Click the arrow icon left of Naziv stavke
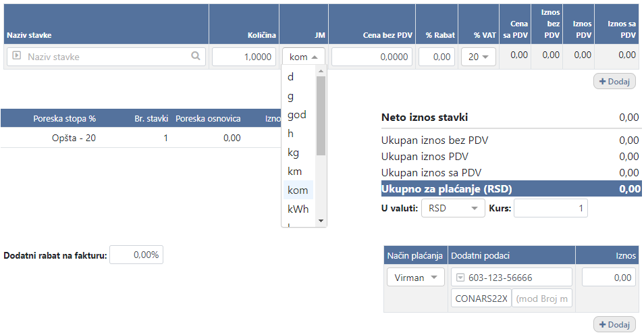The image size is (644, 335). pyautogui.click(x=16, y=55)
